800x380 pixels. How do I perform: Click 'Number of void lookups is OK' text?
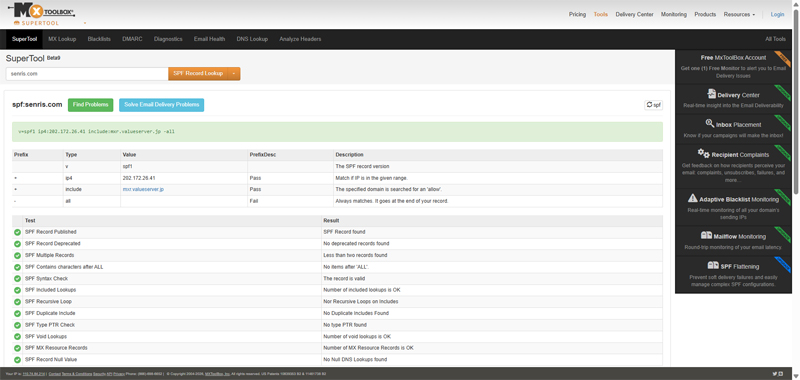(x=357, y=337)
